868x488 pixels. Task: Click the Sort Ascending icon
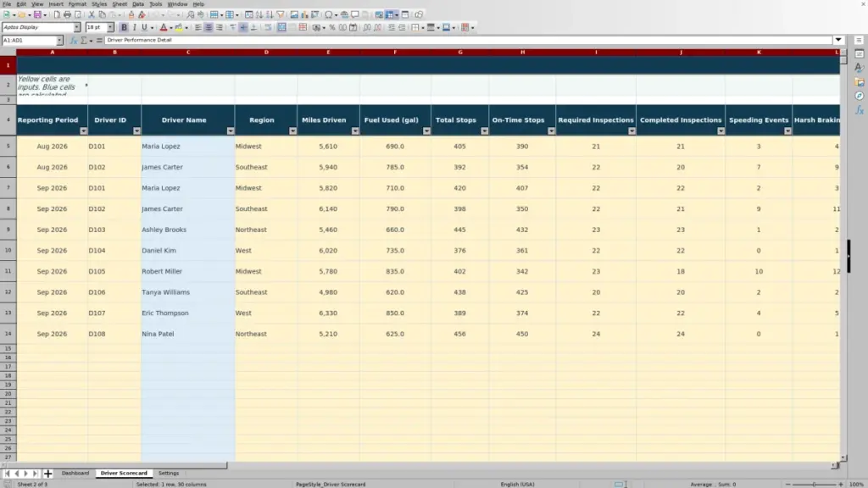pos(259,14)
